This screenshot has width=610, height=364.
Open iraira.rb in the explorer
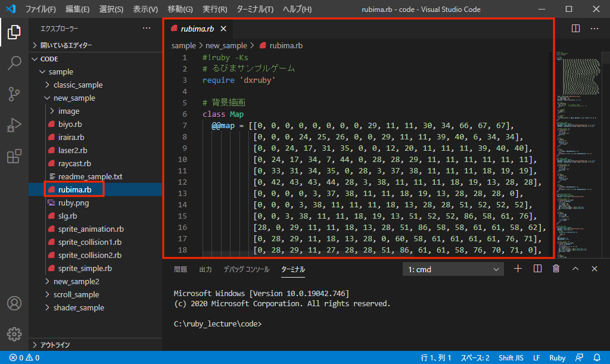click(x=95, y=137)
